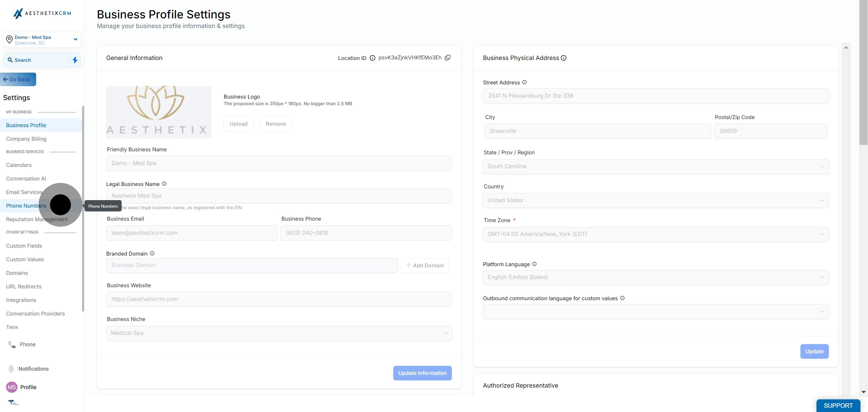
Task: Open the Business Niche dropdown
Action: click(279, 333)
